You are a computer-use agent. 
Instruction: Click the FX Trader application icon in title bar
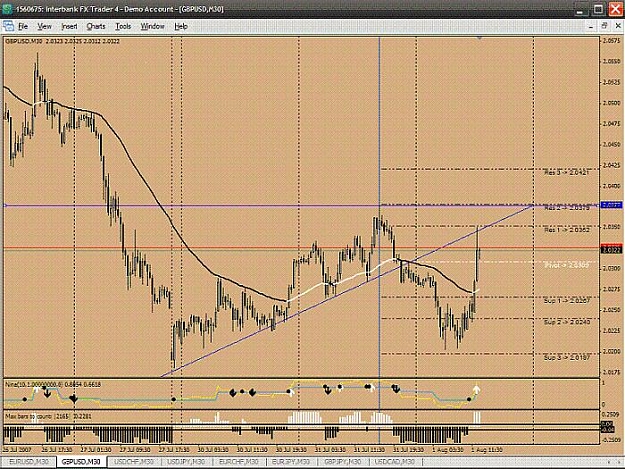(8, 9)
